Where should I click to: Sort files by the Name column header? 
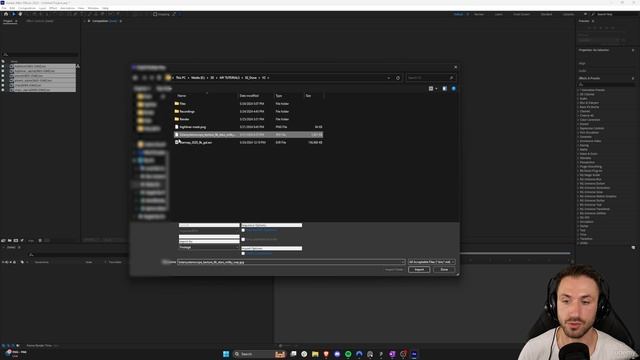(x=182, y=96)
